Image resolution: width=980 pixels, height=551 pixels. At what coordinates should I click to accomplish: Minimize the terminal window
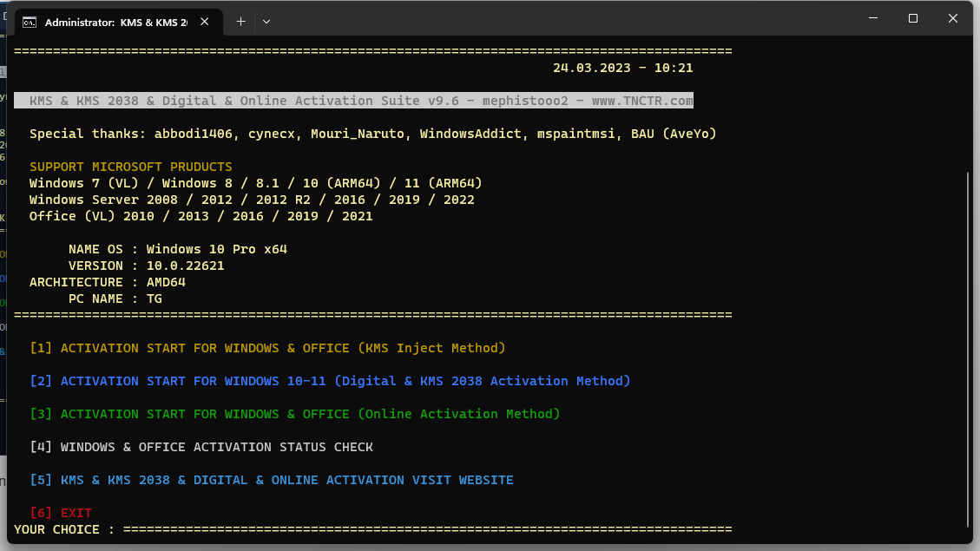[x=873, y=18]
